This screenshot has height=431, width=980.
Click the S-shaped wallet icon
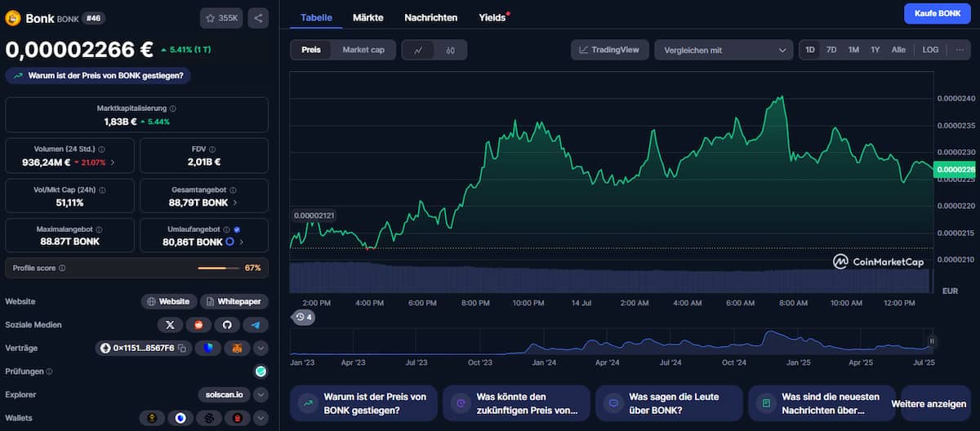209,419
